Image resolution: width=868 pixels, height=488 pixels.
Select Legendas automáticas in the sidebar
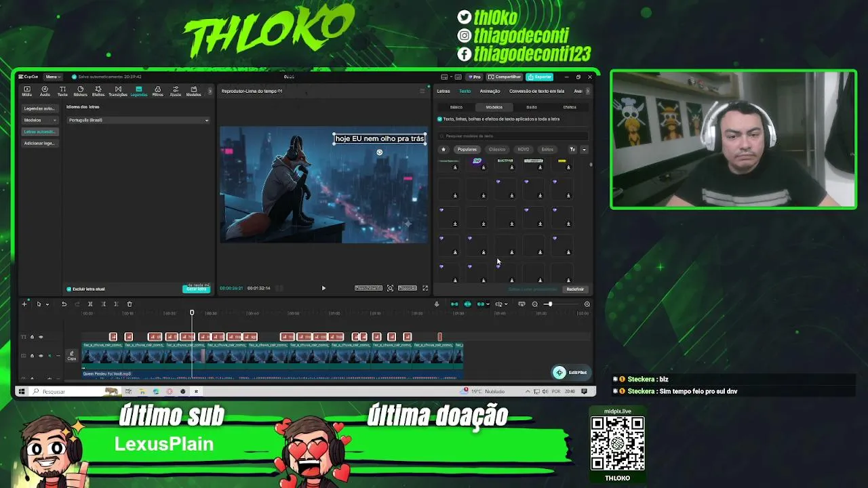[39, 108]
